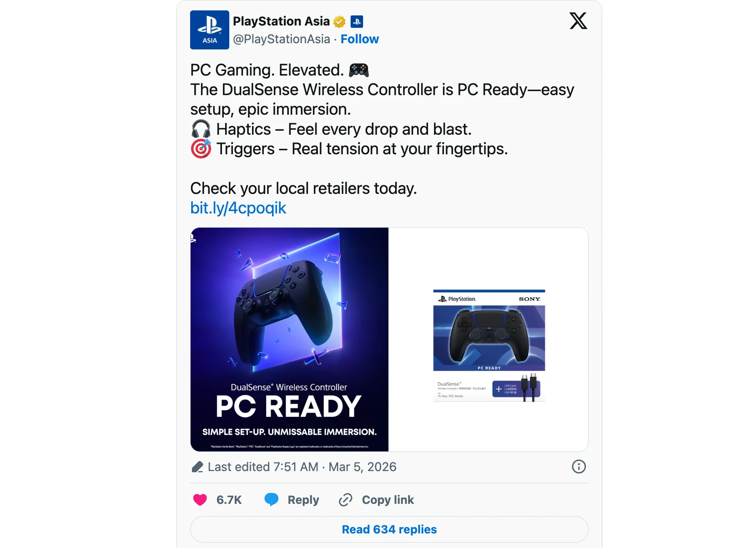This screenshot has width=756, height=548.
Task: Click the chain link copy icon
Action: click(x=346, y=500)
